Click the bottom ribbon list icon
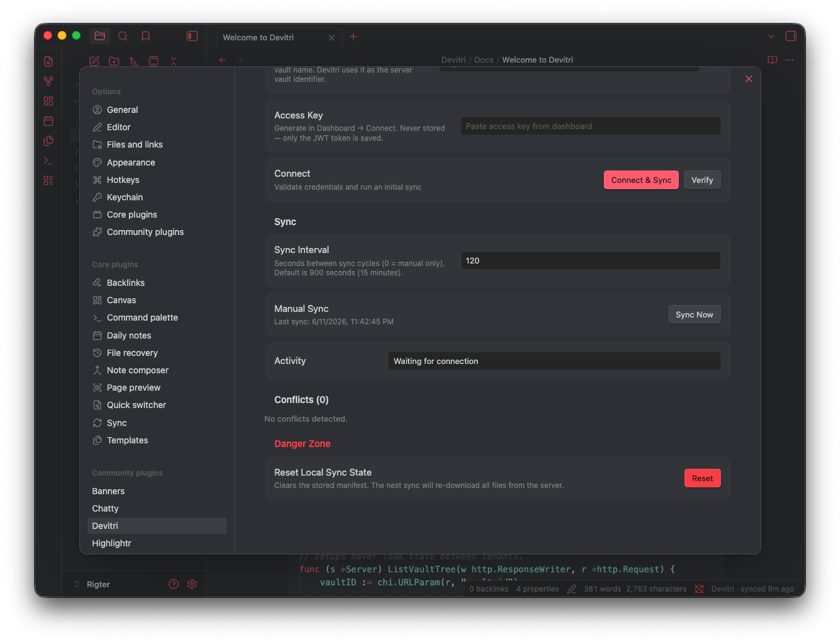This screenshot has width=840, height=643. click(x=48, y=180)
